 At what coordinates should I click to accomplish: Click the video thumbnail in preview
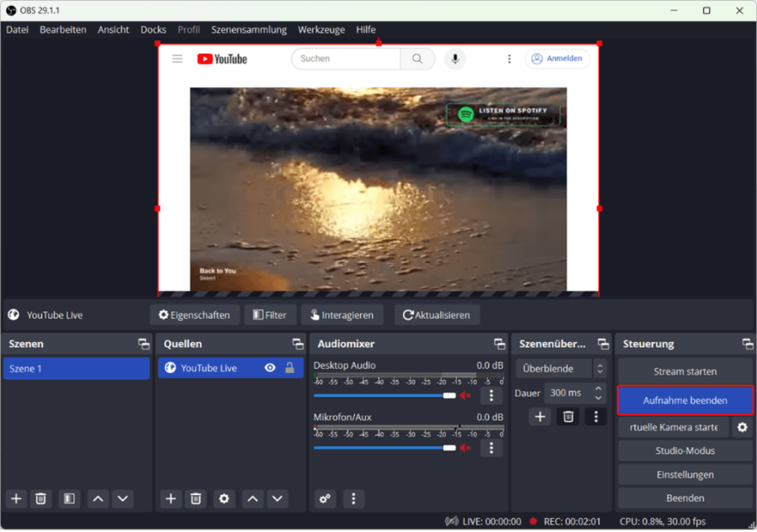[x=378, y=190]
